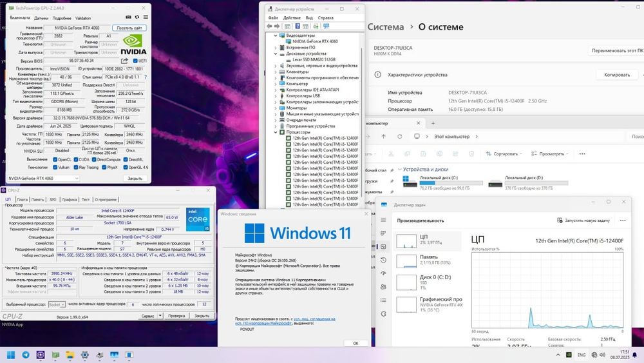Toggle the DirectCompute checkbox in GPU-Z
The height and width of the screenshot is (363, 644).
coord(94,159)
